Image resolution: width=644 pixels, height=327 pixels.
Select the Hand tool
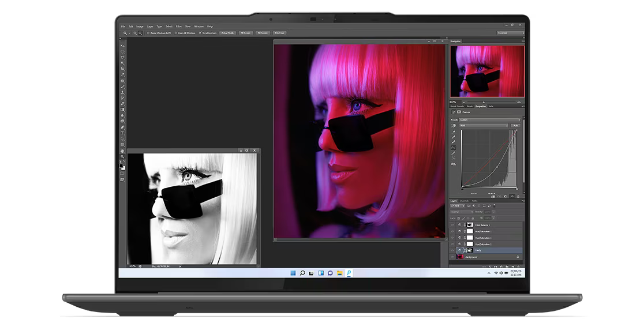[x=122, y=151]
